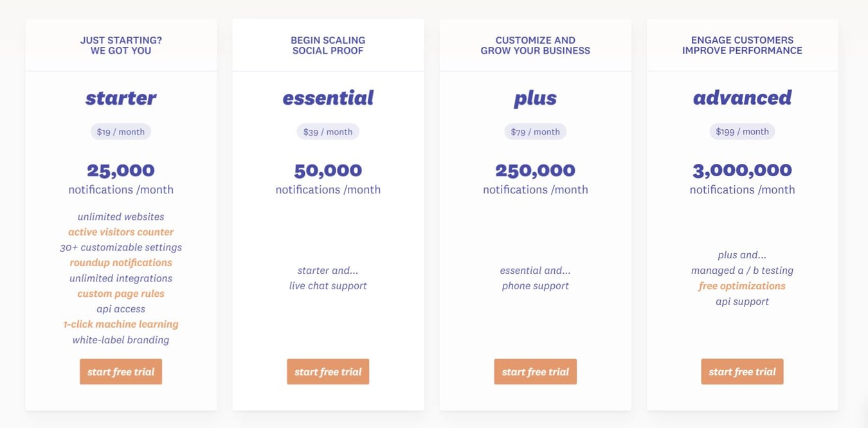Screen dimensions: 868x428
Task: Click the 'advanced' plan title
Action: pos(742,98)
